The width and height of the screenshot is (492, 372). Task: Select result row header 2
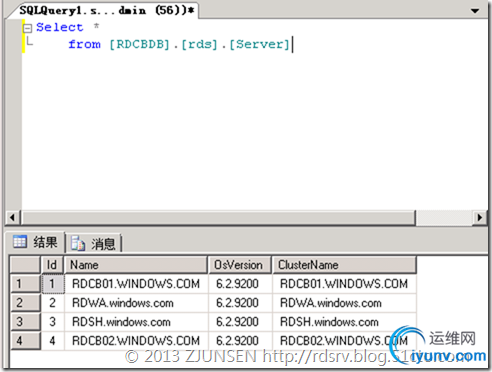pos(25,303)
